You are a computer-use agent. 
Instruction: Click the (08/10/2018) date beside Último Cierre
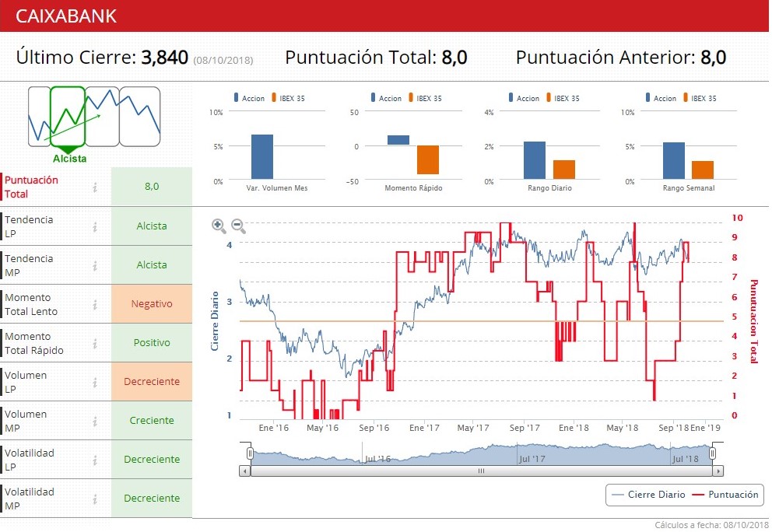tap(223, 60)
